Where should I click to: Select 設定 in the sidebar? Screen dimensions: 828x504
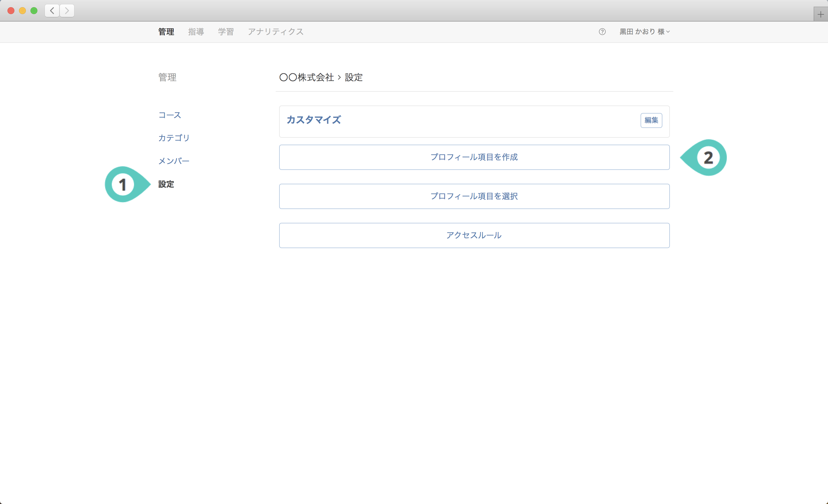coord(166,184)
